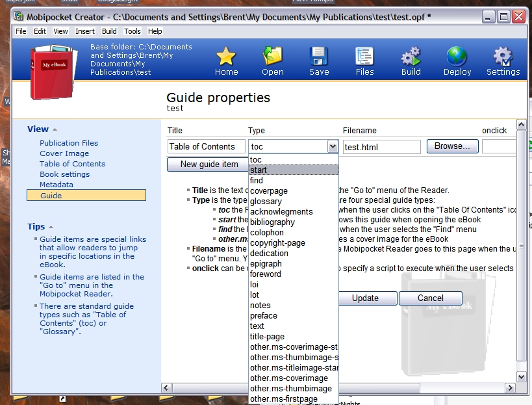
Task: Open the Table of Contents sidebar link
Action: tap(72, 164)
